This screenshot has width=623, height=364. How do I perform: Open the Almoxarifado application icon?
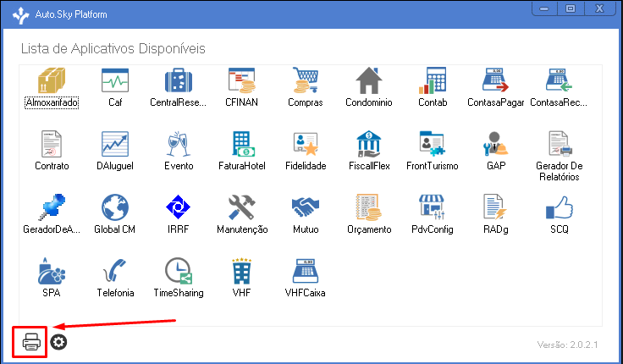coord(52,80)
